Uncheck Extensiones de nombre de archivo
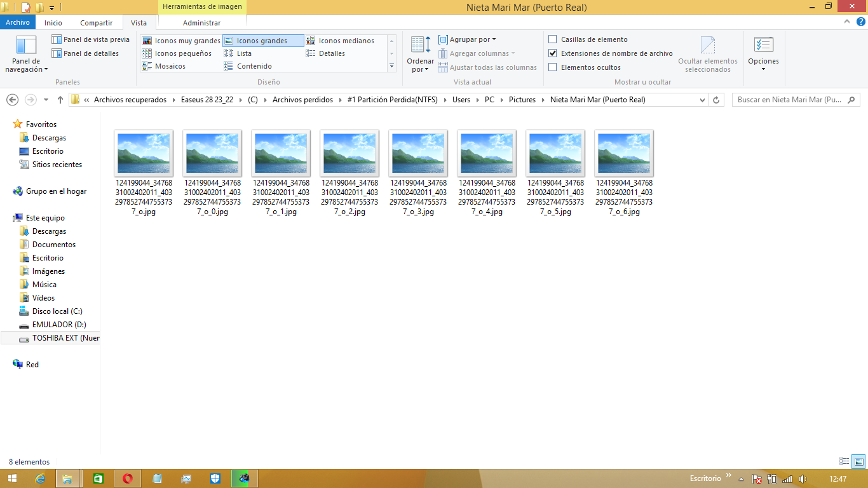This screenshot has height=488, width=868. [553, 53]
